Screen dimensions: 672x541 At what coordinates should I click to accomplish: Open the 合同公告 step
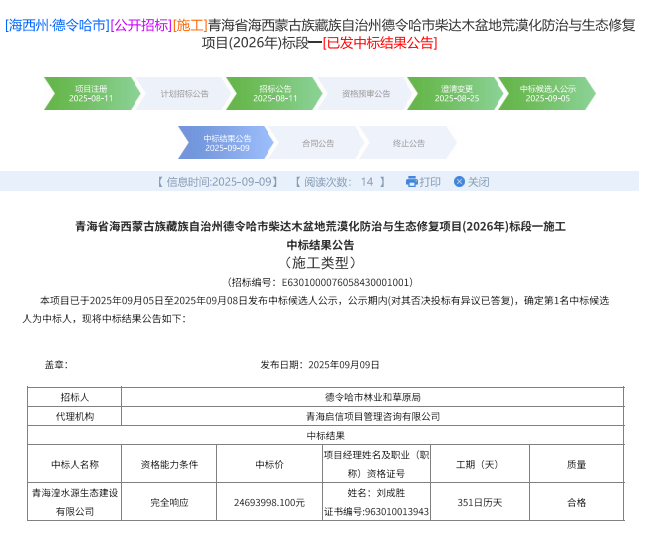pos(318,143)
